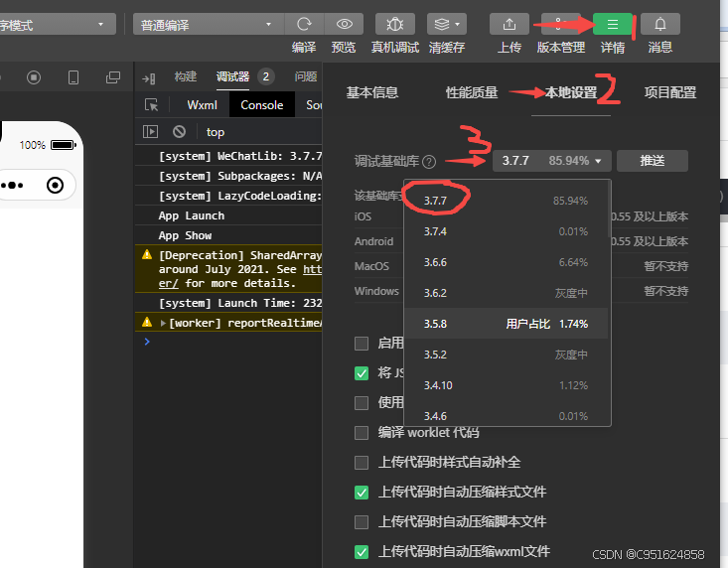Enable 上传代码时样式自动补全 checkbox

point(362,463)
